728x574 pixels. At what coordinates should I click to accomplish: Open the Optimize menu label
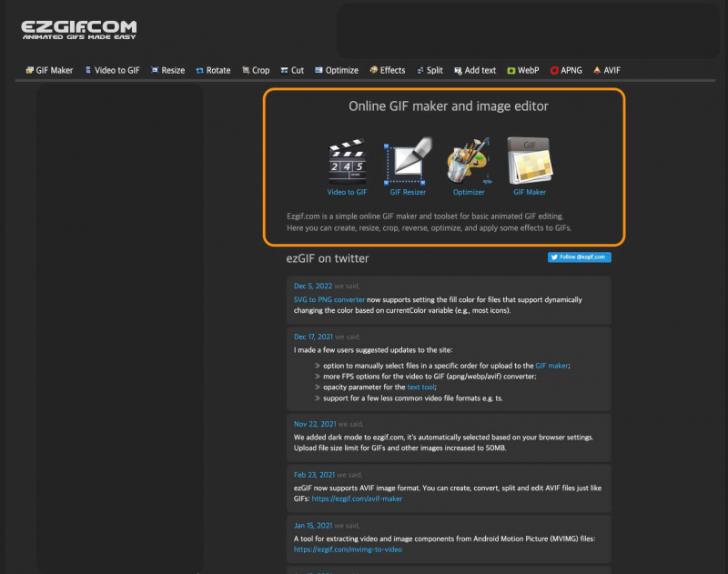tap(342, 71)
